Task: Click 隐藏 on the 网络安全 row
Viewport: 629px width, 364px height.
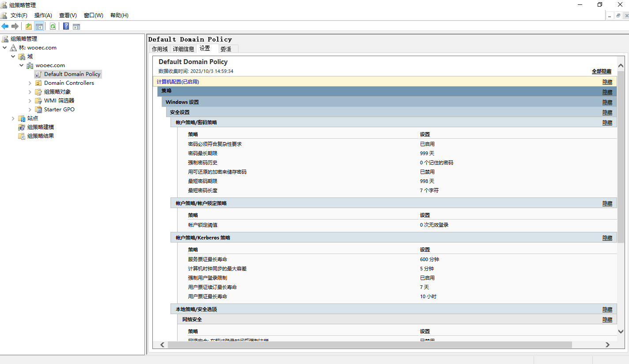Action: click(x=607, y=319)
